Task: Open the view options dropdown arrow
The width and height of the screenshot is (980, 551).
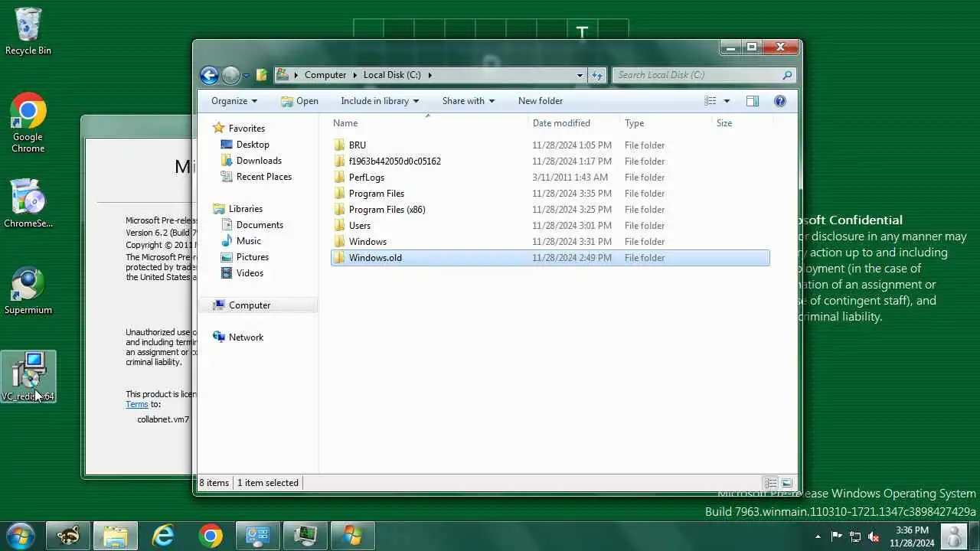Action: point(727,101)
